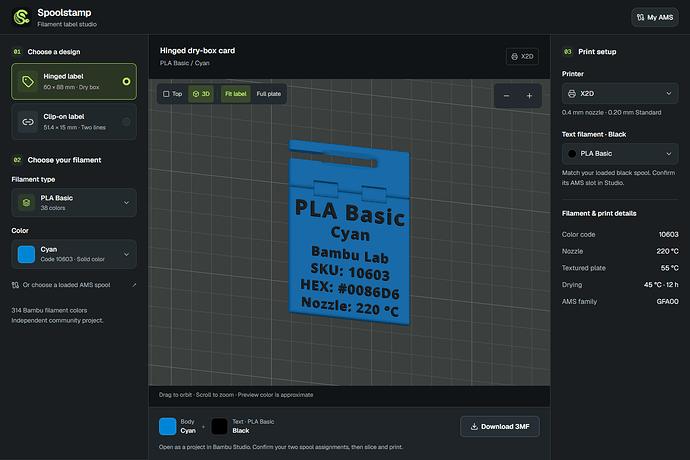Switch preview to 3D view
Image resolution: width=690 pixels, height=460 pixels.
tap(201, 94)
